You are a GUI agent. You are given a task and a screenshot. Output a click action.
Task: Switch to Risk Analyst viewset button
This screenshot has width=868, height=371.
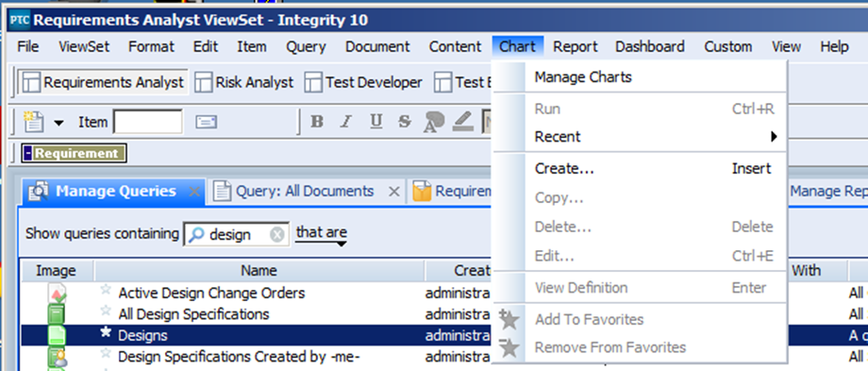pyautogui.click(x=244, y=82)
